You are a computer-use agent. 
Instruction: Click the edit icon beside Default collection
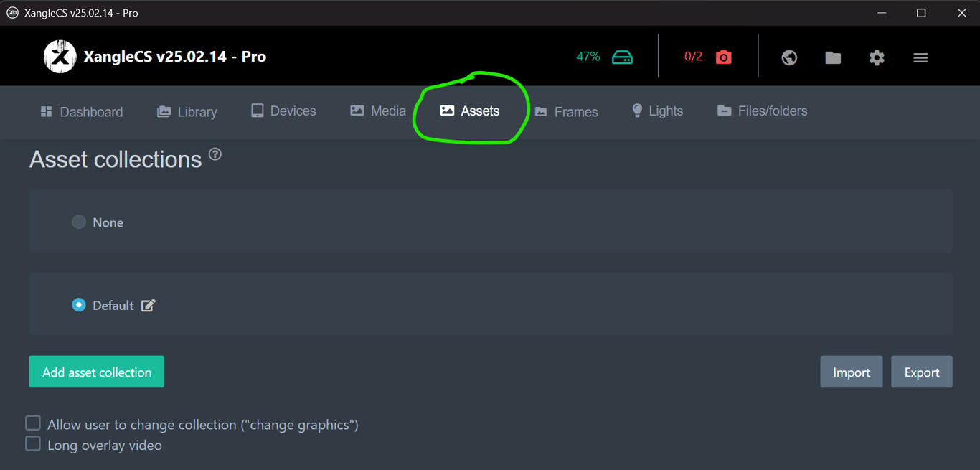click(x=149, y=305)
